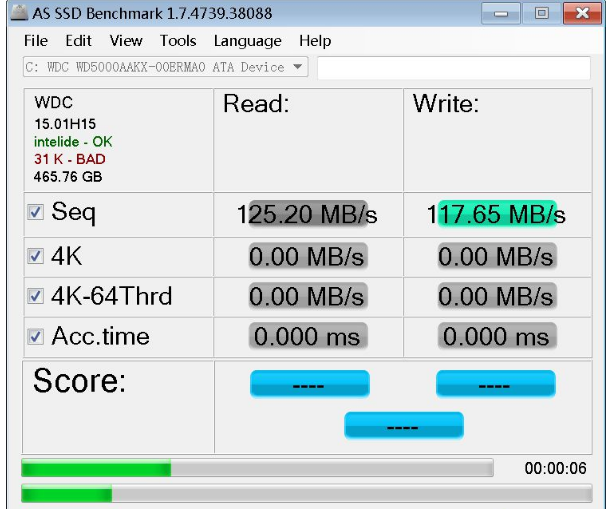Minimize the AS SSD Benchmark window
Viewport: 611px width, 509px height.
(498, 15)
